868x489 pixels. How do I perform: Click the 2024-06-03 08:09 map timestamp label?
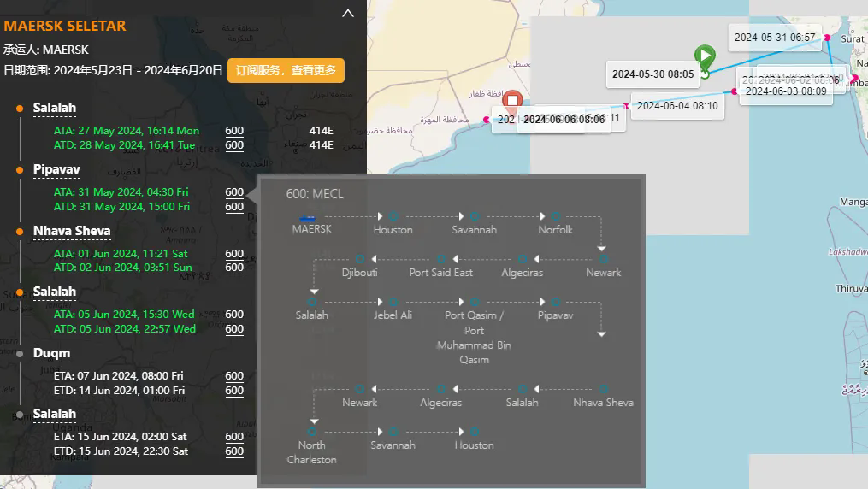click(x=786, y=91)
